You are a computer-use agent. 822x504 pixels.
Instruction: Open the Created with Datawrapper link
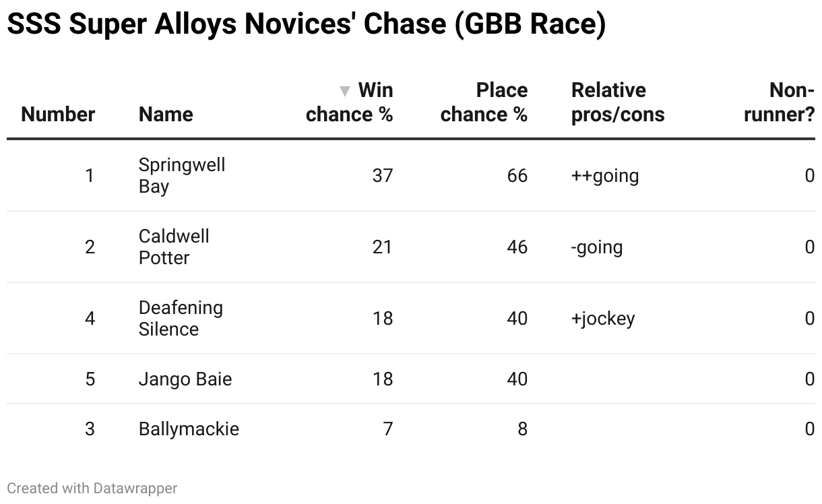click(92, 488)
